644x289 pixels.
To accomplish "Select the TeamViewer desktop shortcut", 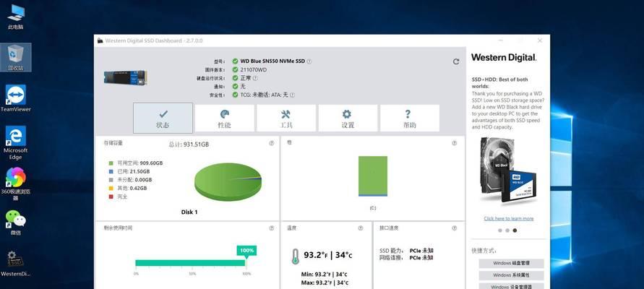I will (x=16, y=98).
